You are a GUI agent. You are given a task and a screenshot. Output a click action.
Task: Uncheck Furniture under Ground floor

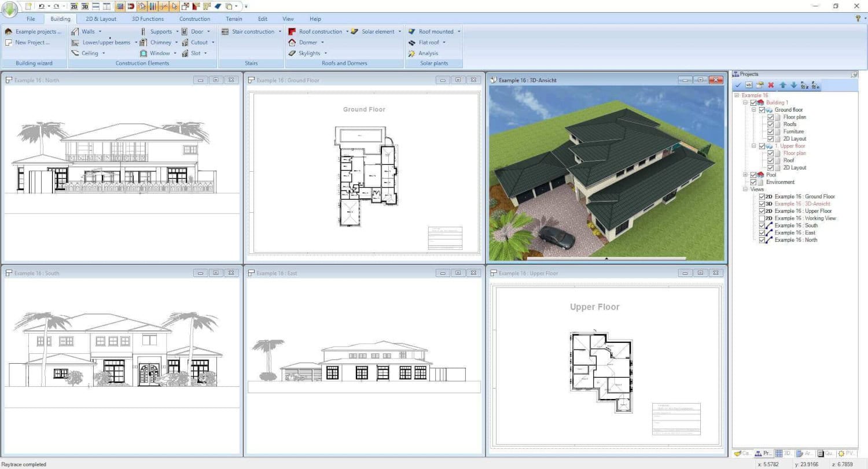coord(771,131)
